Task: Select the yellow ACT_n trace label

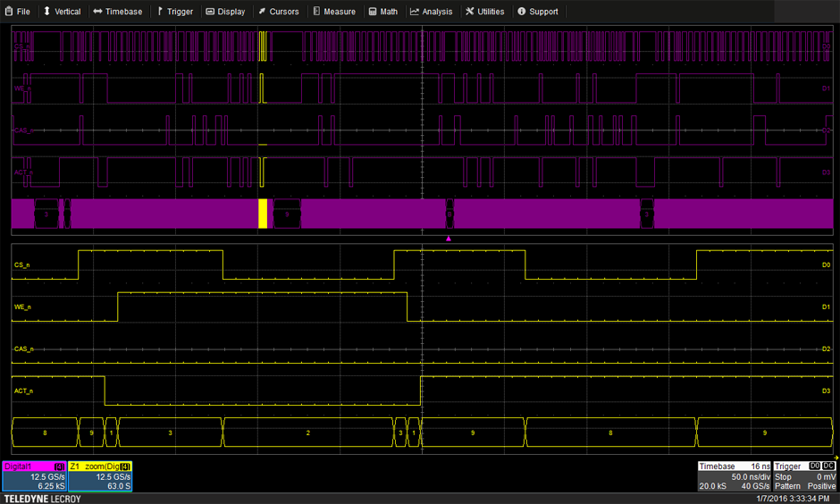Action: 24,391
